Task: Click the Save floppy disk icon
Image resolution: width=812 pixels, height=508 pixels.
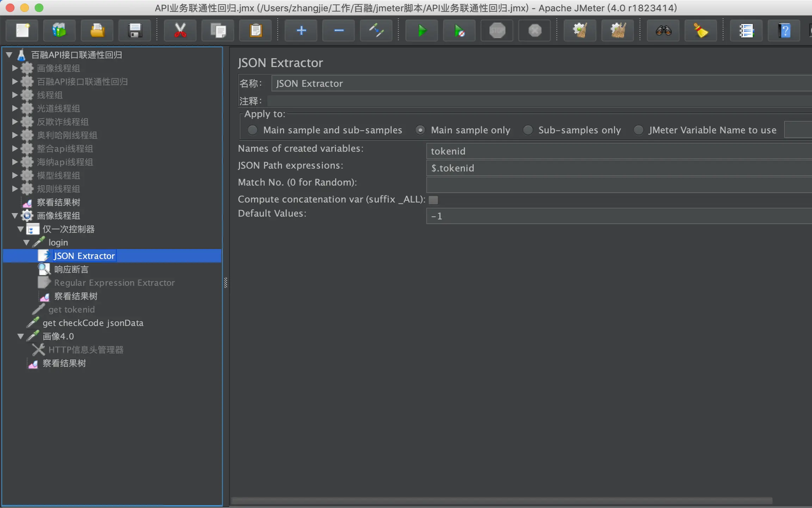Action: click(x=135, y=31)
